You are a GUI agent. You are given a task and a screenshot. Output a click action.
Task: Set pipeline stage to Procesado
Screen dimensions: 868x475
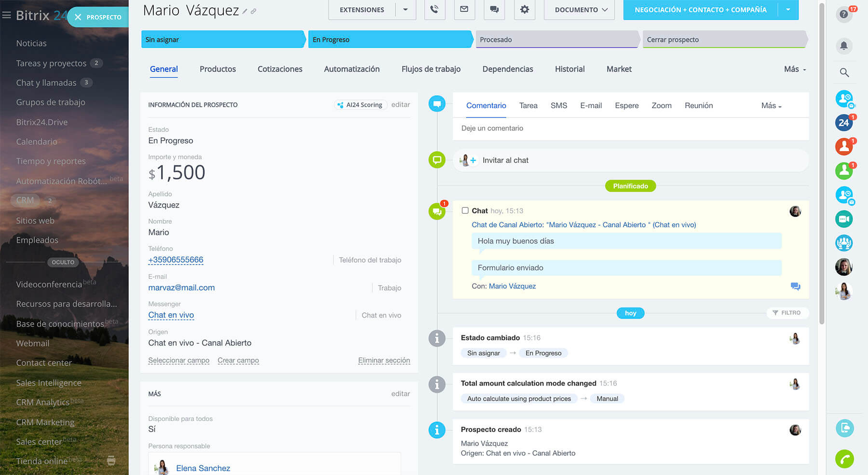pyautogui.click(x=557, y=40)
